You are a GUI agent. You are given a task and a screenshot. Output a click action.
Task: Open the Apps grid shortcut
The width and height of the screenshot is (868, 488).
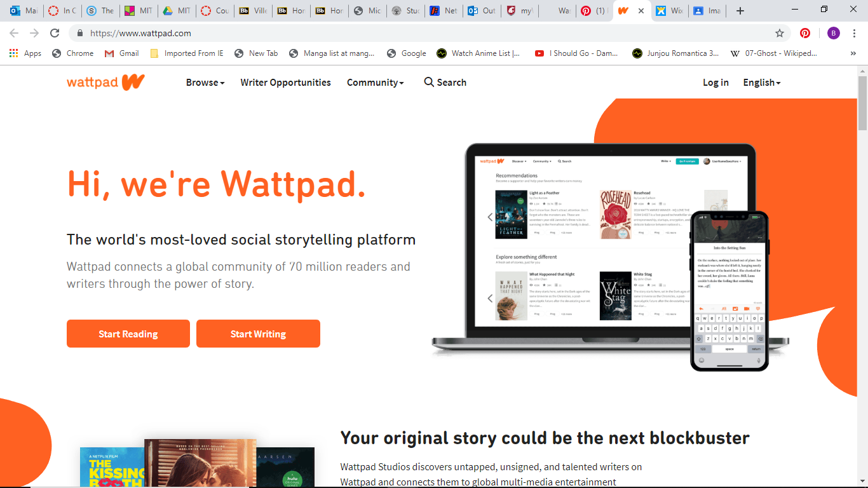pyautogui.click(x=25, y=53)
